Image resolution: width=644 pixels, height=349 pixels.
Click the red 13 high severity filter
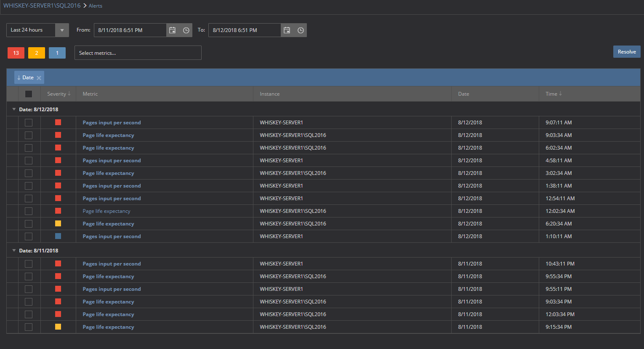click(x=16, y=53)
